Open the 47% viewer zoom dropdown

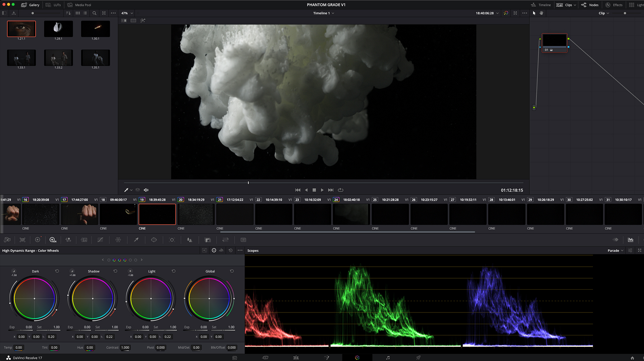pos(127,13)
